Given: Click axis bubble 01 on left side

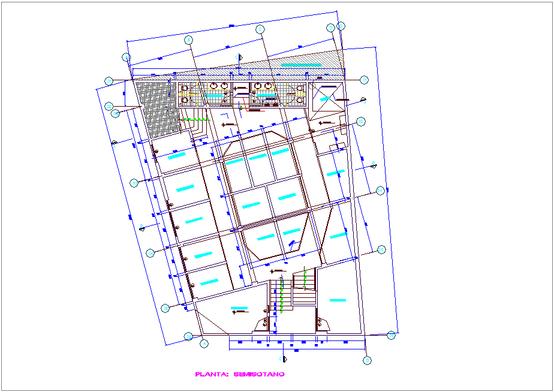Looking at the screenshot, I should point(109,81).
